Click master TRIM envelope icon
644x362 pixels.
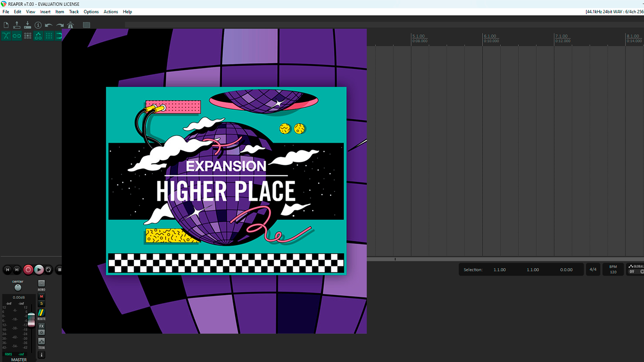pos(41,341)
